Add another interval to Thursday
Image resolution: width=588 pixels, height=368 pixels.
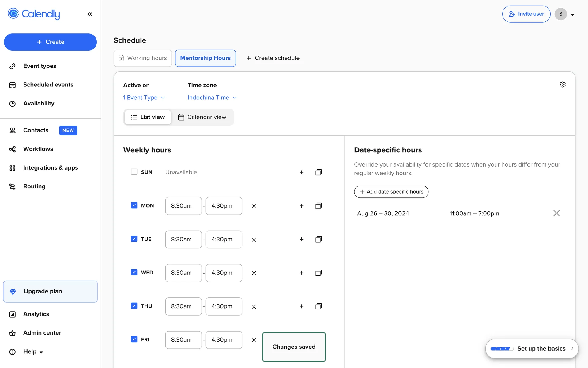coord(301,306)
